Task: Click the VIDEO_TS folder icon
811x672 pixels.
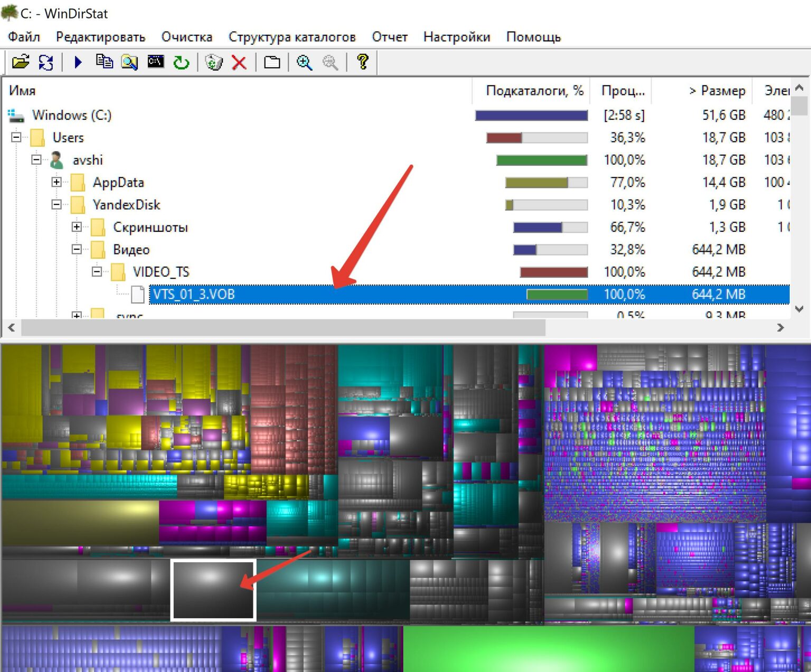Action: [x=118, y=272]
